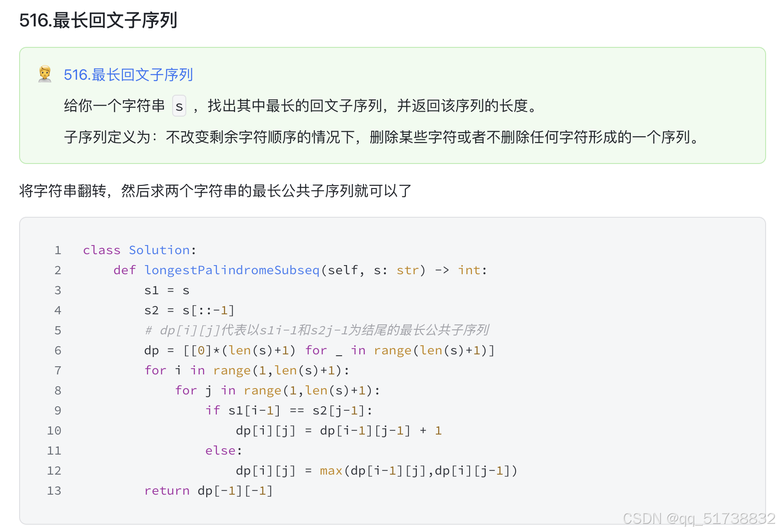Click the subsequence definition paragraph in the callout
This screenshot has height=532, width=777.
383,137
